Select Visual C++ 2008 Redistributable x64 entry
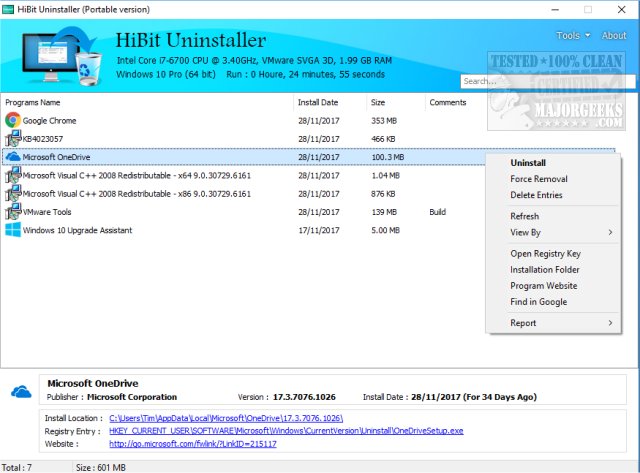640x473 pixels. click(137, 175)
